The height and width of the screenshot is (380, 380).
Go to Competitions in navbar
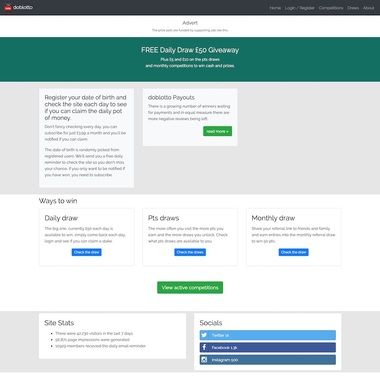pos(331,8)
